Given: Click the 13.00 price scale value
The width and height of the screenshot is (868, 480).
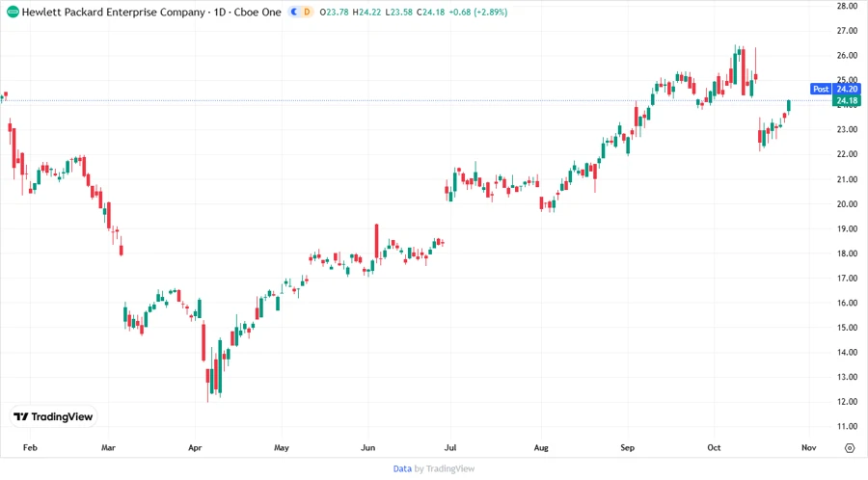Looking at the screenshot, I should [x=847, y=377].
